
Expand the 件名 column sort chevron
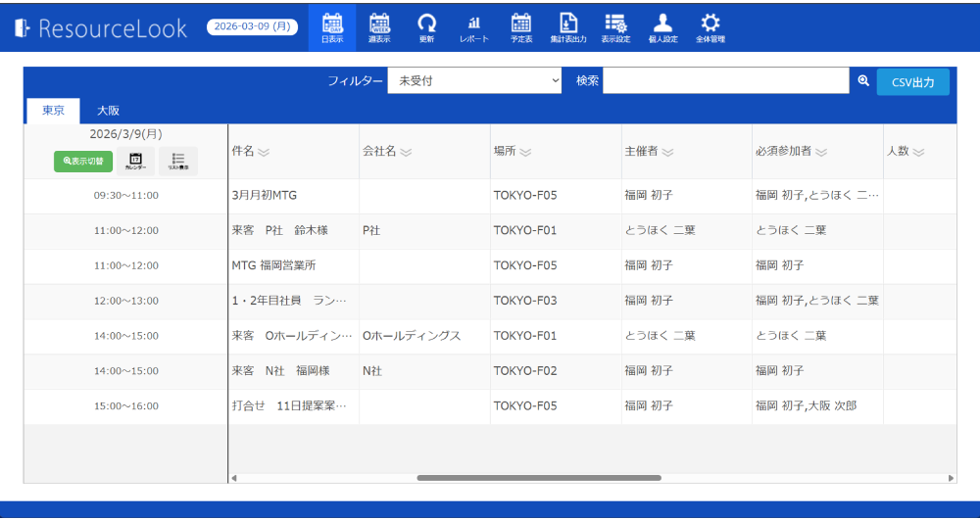pos(264,152)
